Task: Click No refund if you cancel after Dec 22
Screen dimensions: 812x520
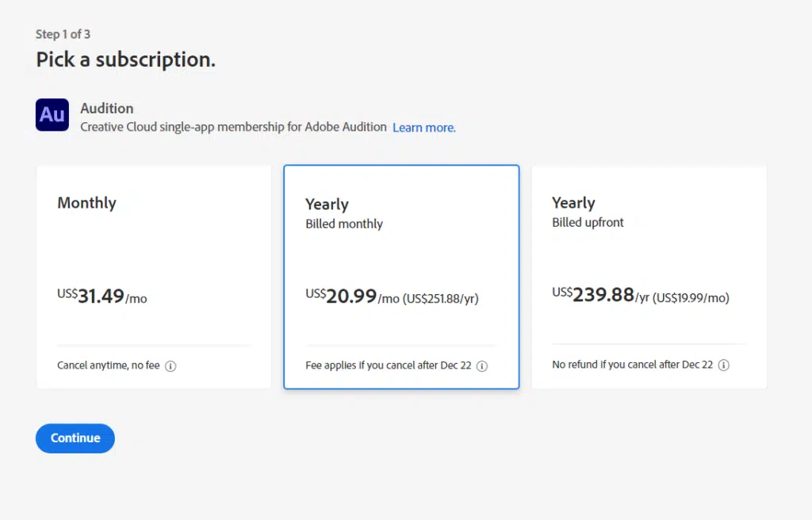Action: point(632,365)
